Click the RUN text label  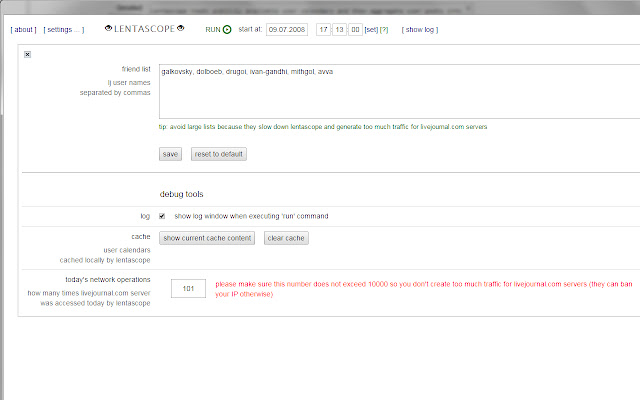pyautogui.click(x=213, y=30)
